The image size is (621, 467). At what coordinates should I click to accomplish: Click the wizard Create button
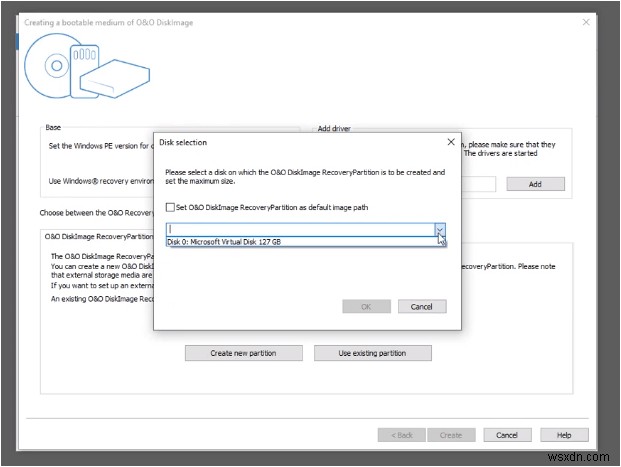451,435
